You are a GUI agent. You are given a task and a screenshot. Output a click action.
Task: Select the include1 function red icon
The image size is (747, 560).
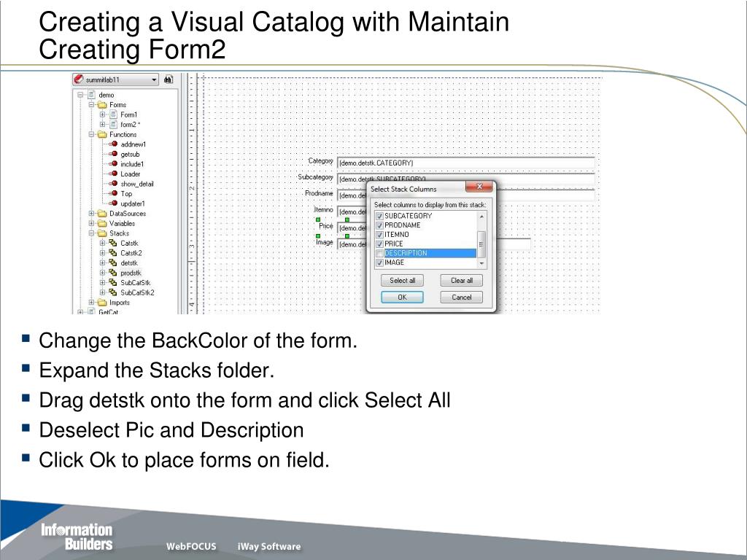[x=114, y=164]
